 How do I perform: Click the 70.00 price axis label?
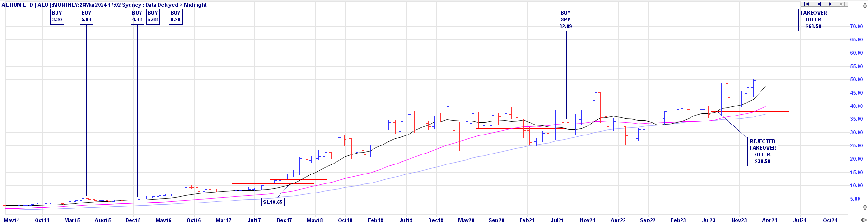(x=857, y=26)
